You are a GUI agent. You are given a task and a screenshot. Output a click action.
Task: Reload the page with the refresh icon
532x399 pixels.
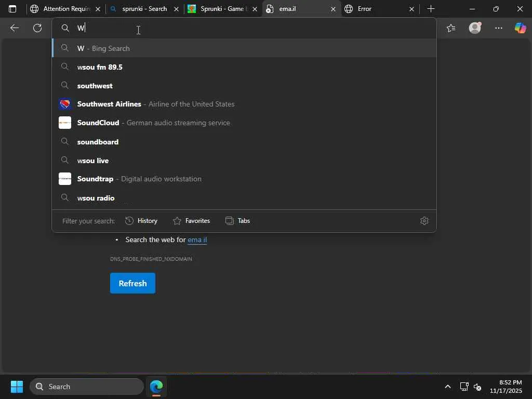(x=37, y=28)
